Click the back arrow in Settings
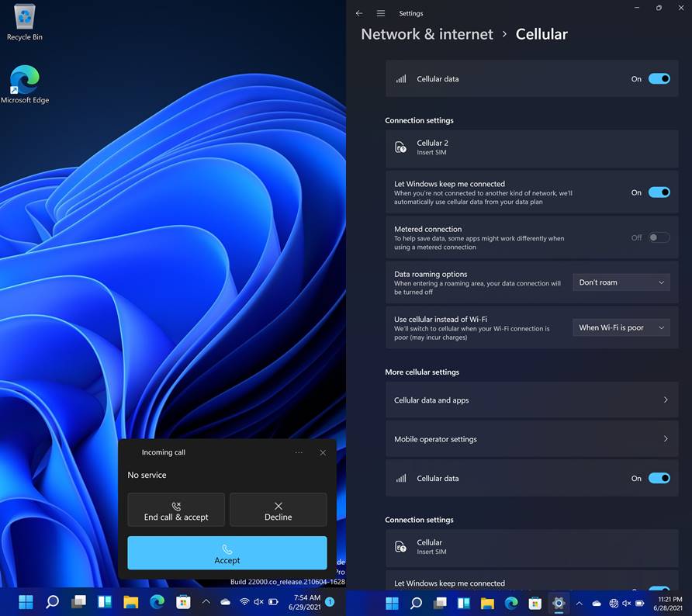 click(359, 13)
